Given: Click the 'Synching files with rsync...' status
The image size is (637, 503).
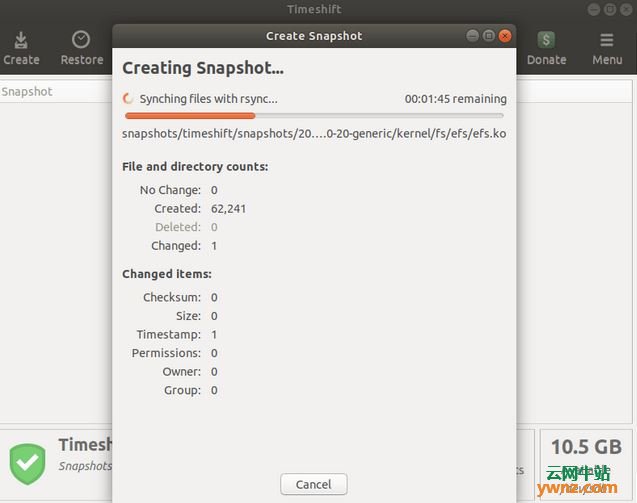Looking at the screenshot, I should click(208, 99).
